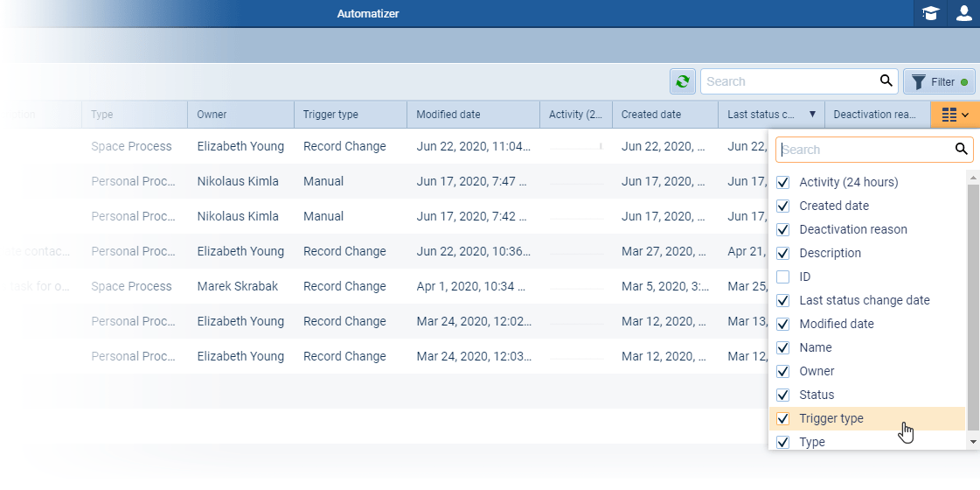Open the orange column chooser button
This screenshot has height=490, width=980.
tap(955, 115)
